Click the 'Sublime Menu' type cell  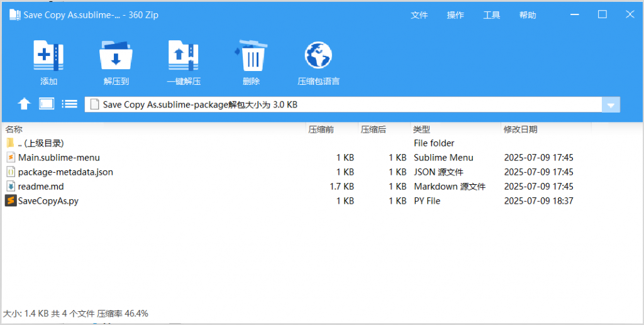[x=443, y=158]
